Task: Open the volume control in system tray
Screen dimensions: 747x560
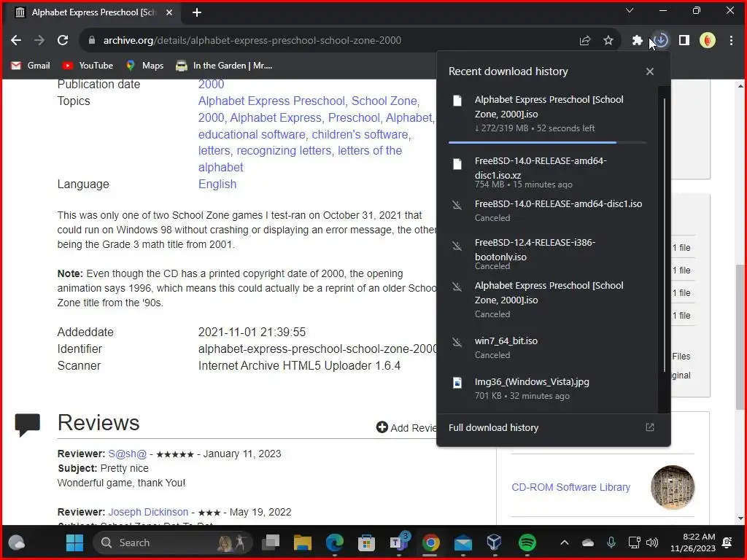Action: (651, 542)
